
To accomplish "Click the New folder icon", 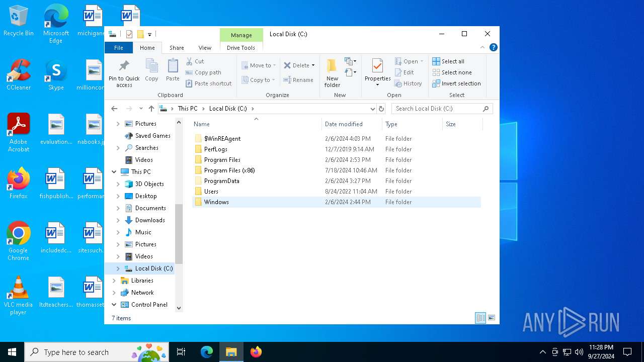I will 332,66.
